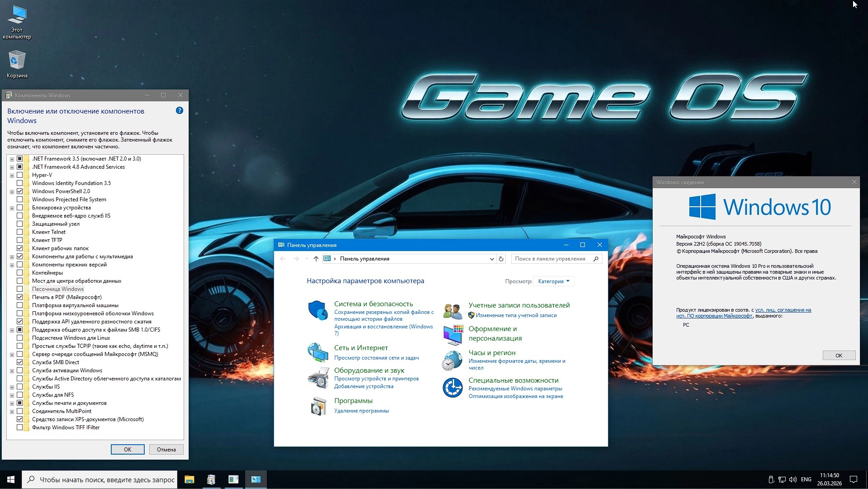This screenshot has width=868, height=489.
Task: Open the Просмотр Категория dropdown
Action: coord(554,281)
